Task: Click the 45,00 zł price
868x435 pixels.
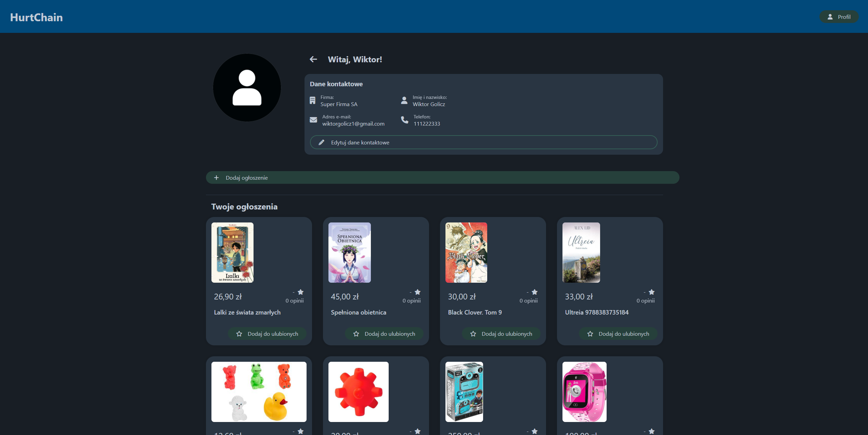Action: [x=345, y=297]
